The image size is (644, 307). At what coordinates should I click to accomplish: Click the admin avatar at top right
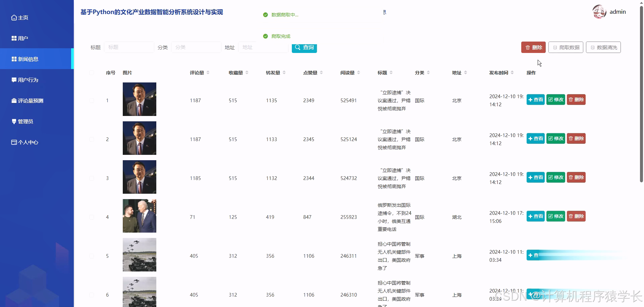(600, 12)
